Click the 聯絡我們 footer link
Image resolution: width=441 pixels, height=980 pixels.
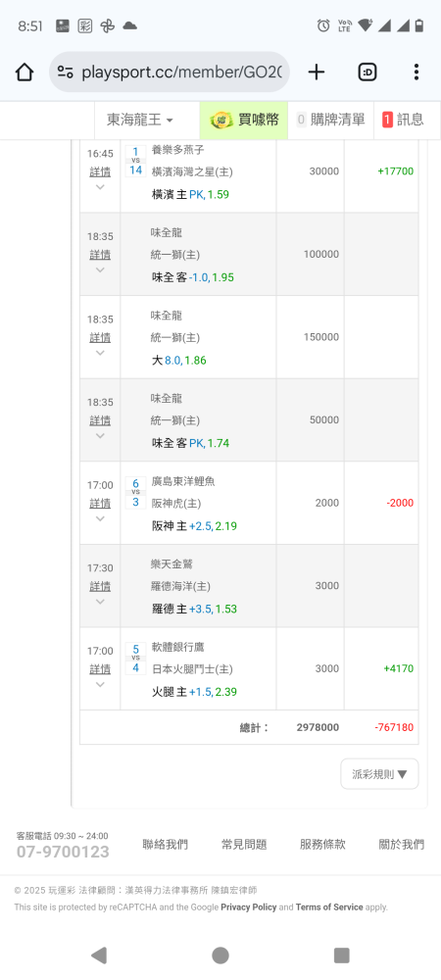click(165, 845)
